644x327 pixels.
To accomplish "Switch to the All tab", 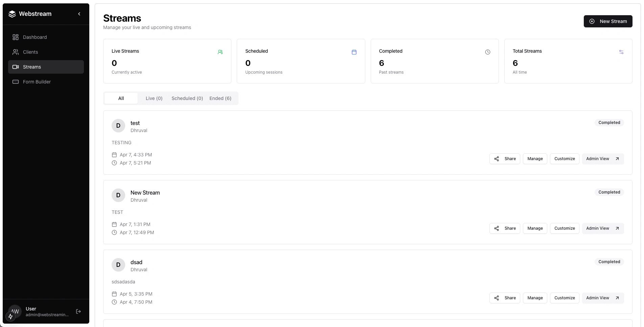I will [x=121, y=98].
